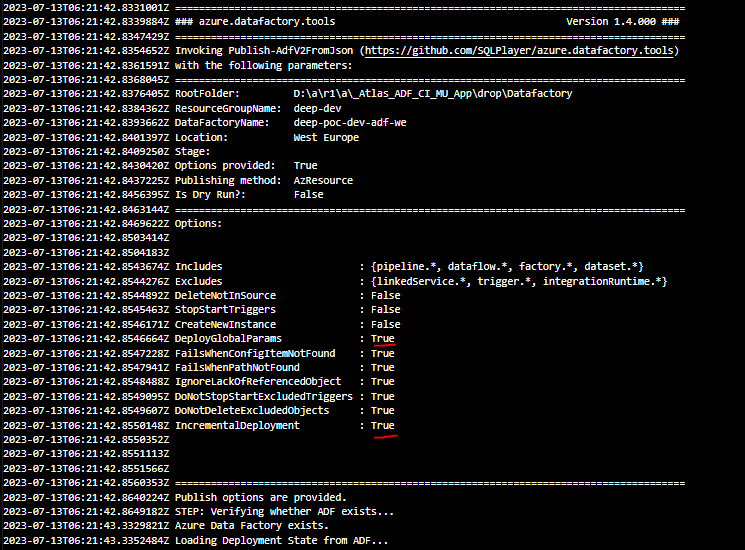745x550 pixels.
Task: Click timestamp 2023-07-13T06:21:42.8640224Z
Action: pos(86,497)
